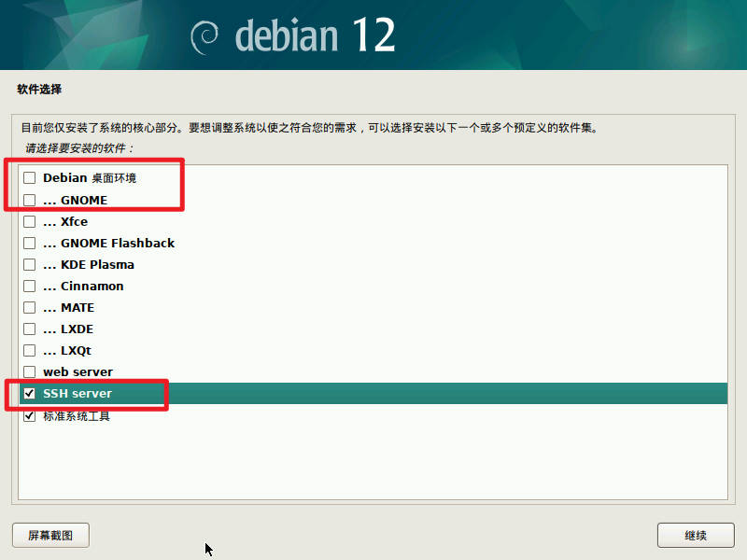Uncheck the SSH server checkbox
Image resolution: width=747 pixels, height=560 pixels.
tap(30, 393)
